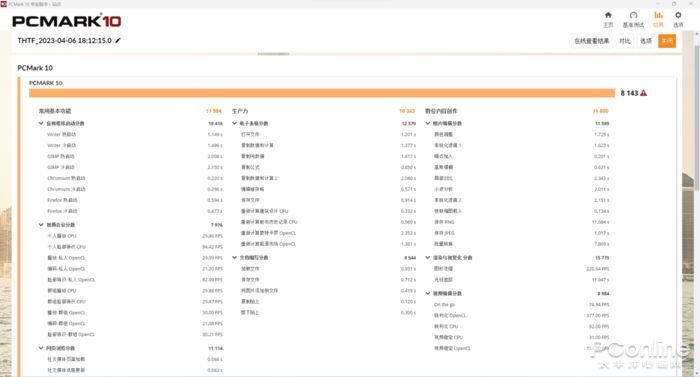700x377 pixels.
Task: Click the red warning triangle beside 8 143
Action: pos(643,93)
